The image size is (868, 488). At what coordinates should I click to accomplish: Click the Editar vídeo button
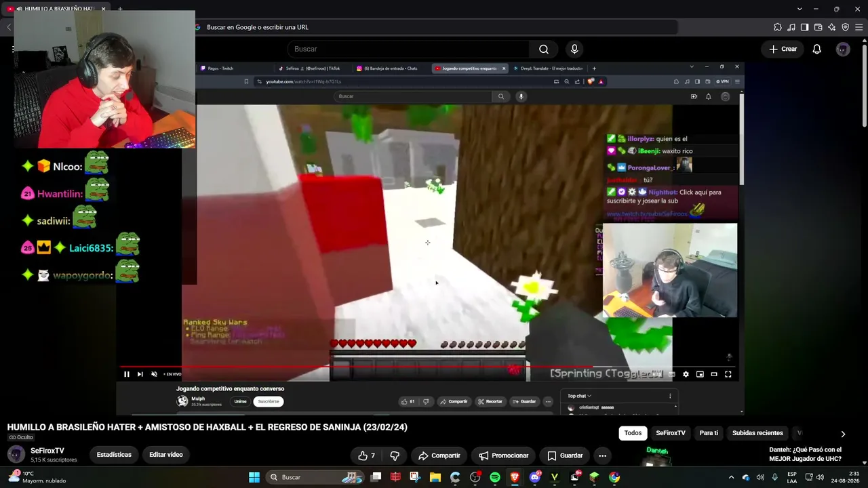166,455
